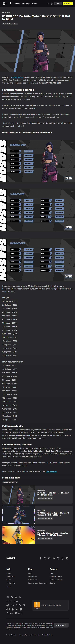Click the Xbox platform logo
The height and width of the screenshot is (644, 75).
pyautogui.click(x=11, y=605)
